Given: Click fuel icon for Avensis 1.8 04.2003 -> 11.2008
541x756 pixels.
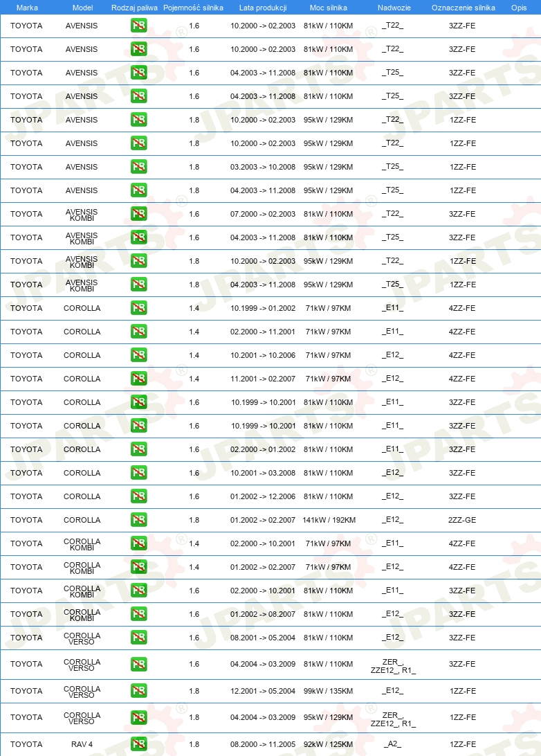Looking at the screenshot, I should (139, 190).
